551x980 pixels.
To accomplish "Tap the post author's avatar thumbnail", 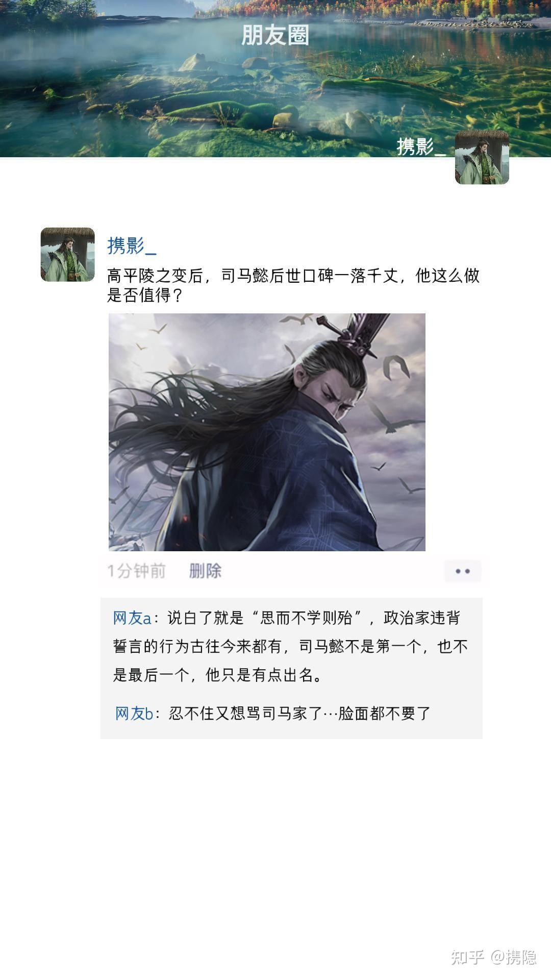I will [x=67, y=254].
